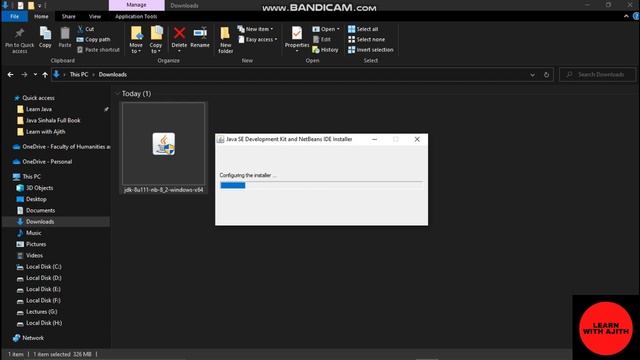Viewport: 640px width, 360px height.
Task: Switch to the View ribbon tab
Action: pos(95,17)
